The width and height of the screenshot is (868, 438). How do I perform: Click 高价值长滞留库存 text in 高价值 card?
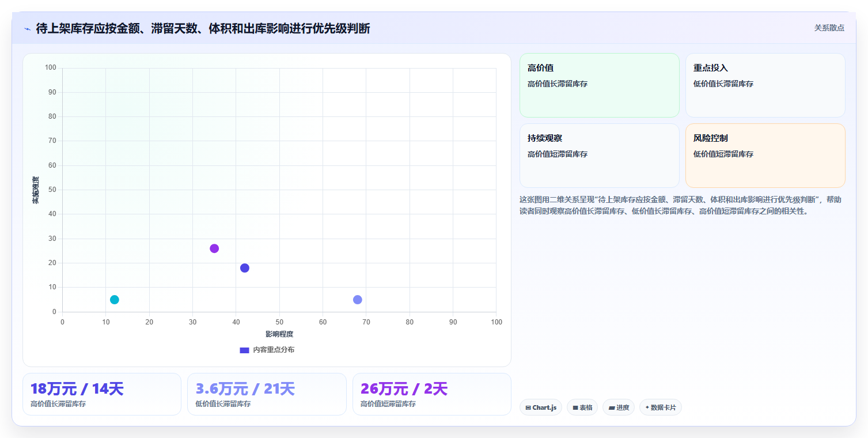point(558,84)
